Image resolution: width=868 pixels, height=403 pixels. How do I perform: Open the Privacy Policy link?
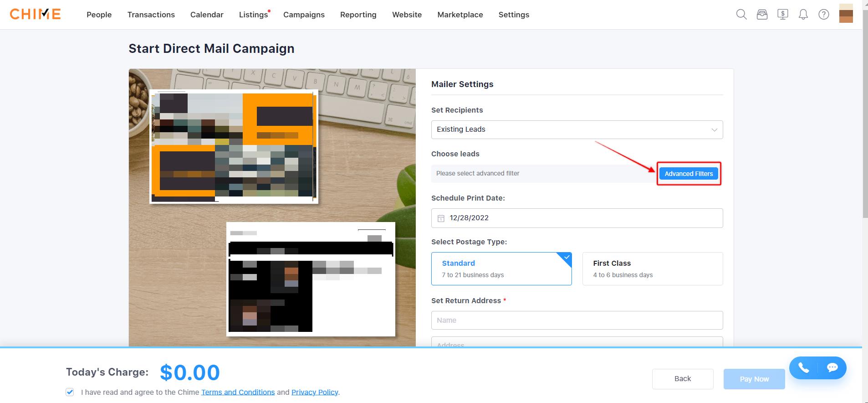pos(315,392)
